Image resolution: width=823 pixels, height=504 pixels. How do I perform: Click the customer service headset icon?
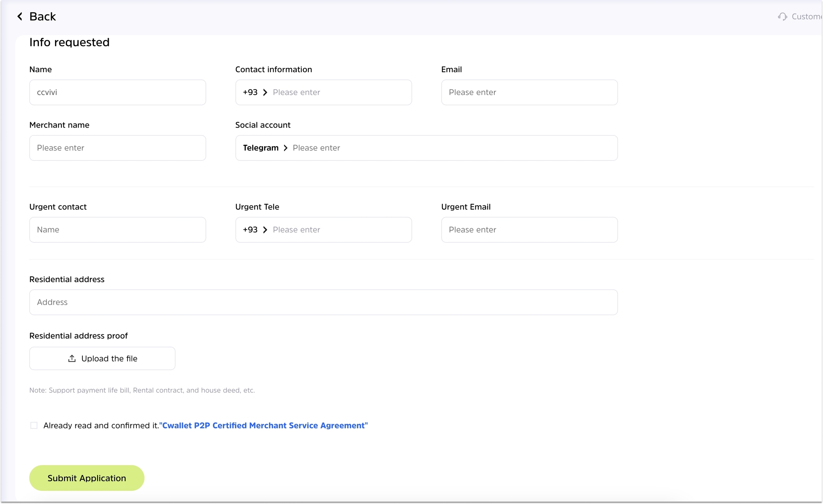point(782,16)
